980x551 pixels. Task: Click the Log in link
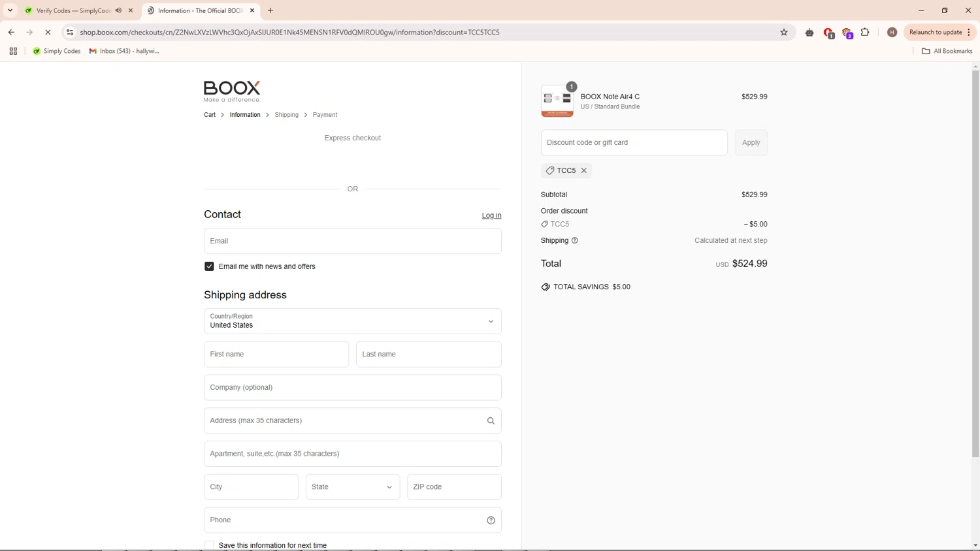[491, 215]
